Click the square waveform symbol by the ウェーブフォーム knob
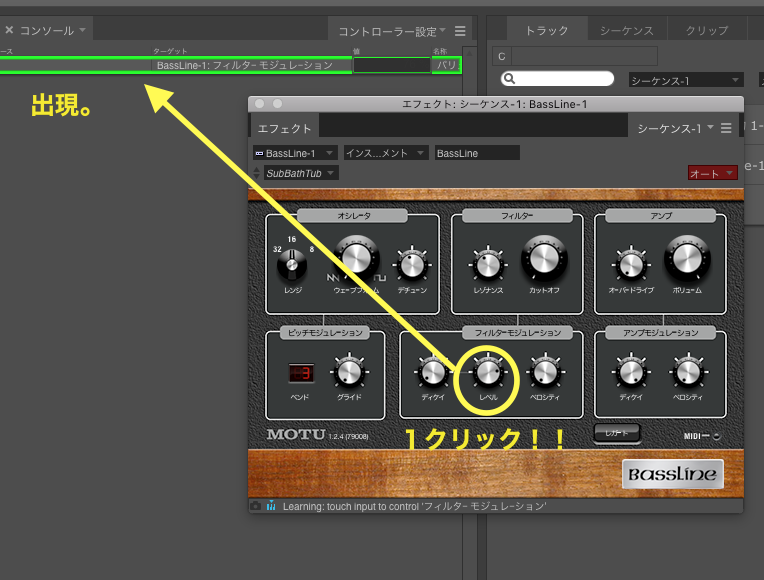Screen dimensions: 764x580 380,278
